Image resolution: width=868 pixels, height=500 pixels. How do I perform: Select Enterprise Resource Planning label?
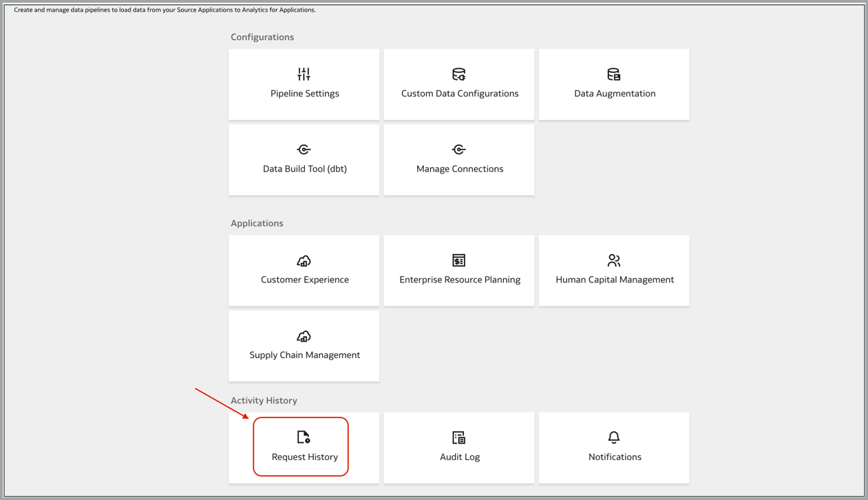click(460, 280)
